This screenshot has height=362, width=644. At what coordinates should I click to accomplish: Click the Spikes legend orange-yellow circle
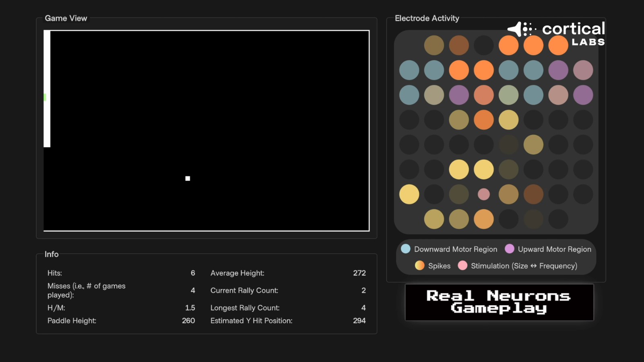coord(419,265)
